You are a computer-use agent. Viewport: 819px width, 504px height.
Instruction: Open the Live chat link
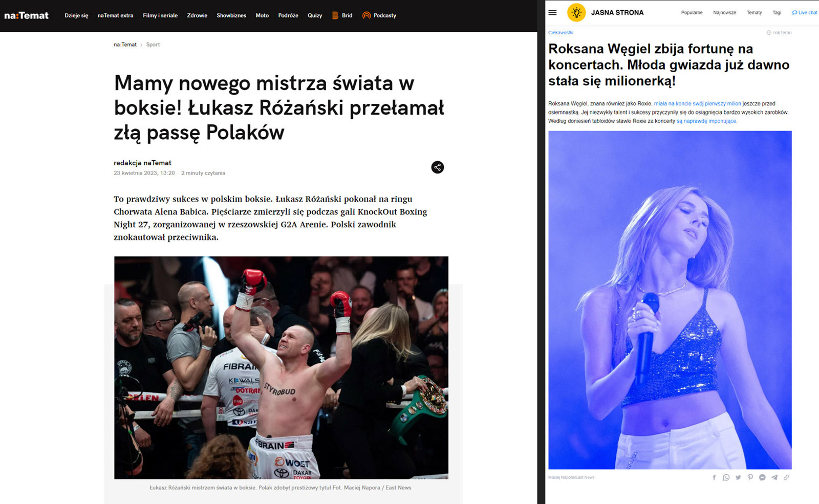point(805,13)
